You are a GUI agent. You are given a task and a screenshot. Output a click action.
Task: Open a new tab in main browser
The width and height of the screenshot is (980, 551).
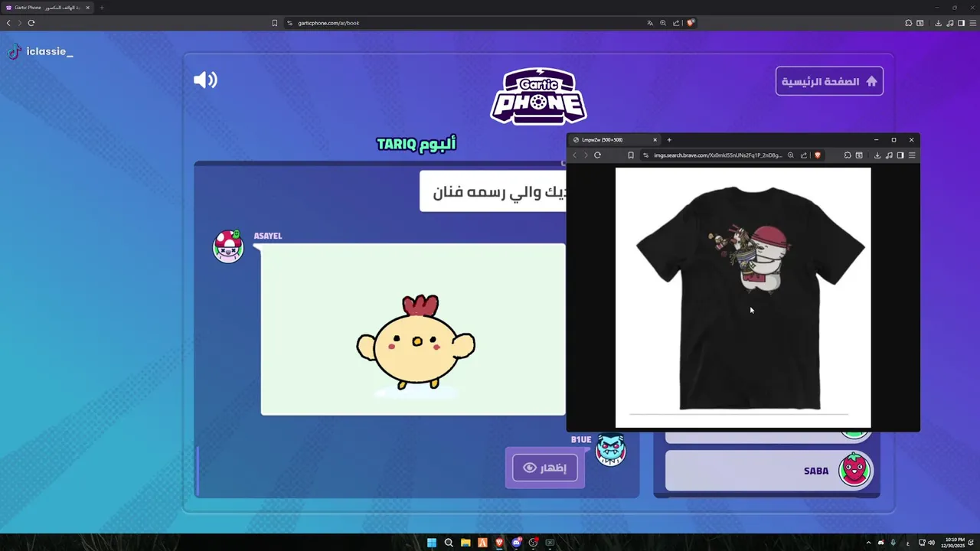(102, 8)
